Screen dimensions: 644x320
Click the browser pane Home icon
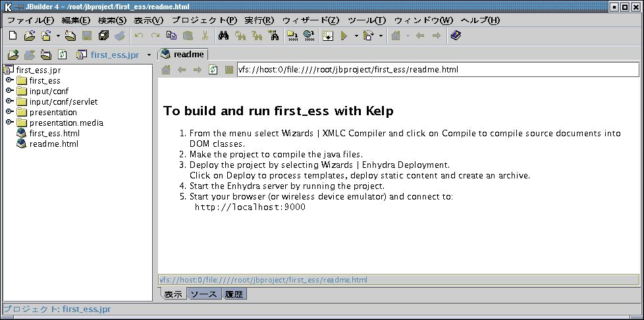click(x=165, y=70)
